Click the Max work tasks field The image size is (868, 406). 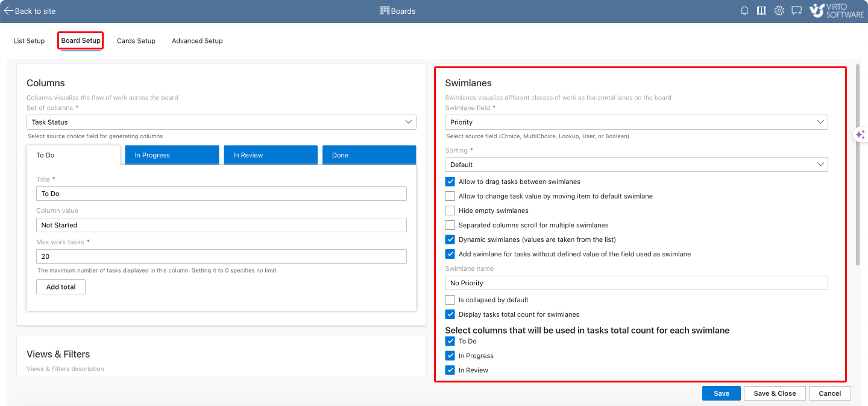pyautogui.click(x=221, y=256)
